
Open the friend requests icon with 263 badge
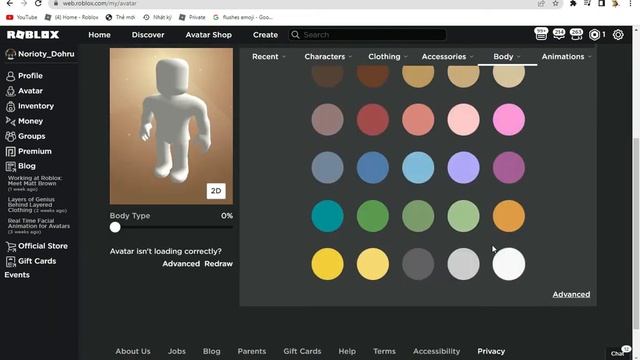[576, 35]
